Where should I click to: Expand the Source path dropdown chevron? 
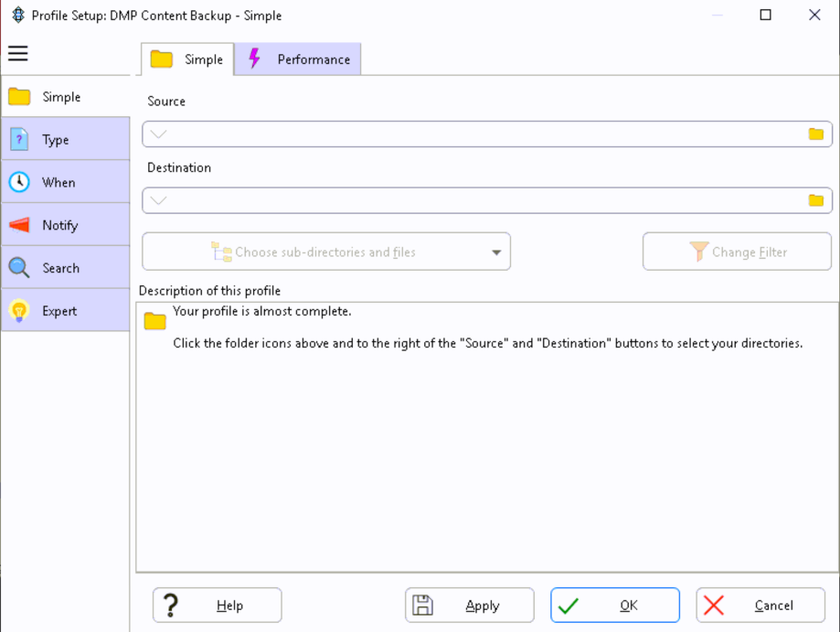(159, 134)
